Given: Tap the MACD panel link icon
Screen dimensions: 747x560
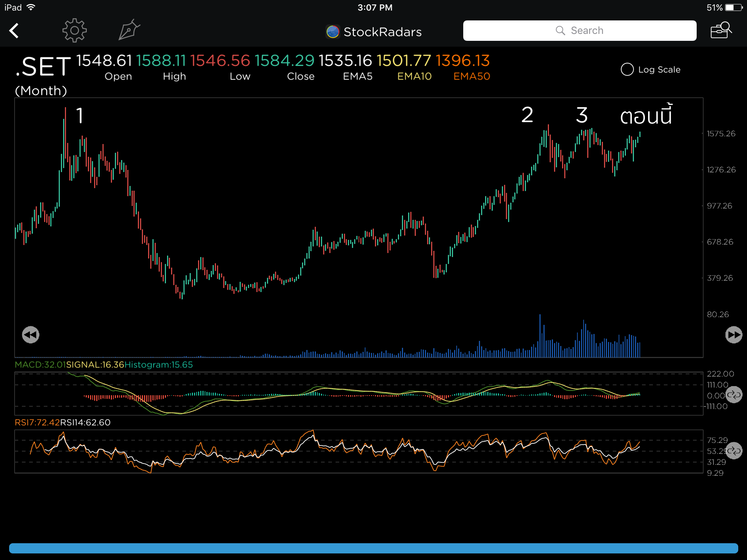Looking at the screenshot, I should 734,394.
